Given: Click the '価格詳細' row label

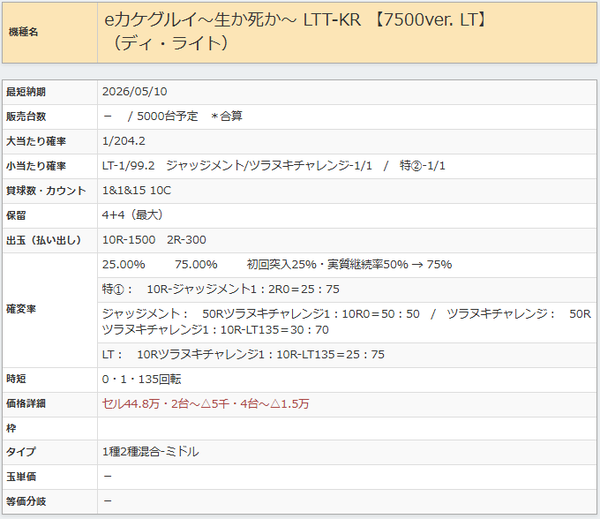Looking at the screenshot, I should (x=26, y=404).
